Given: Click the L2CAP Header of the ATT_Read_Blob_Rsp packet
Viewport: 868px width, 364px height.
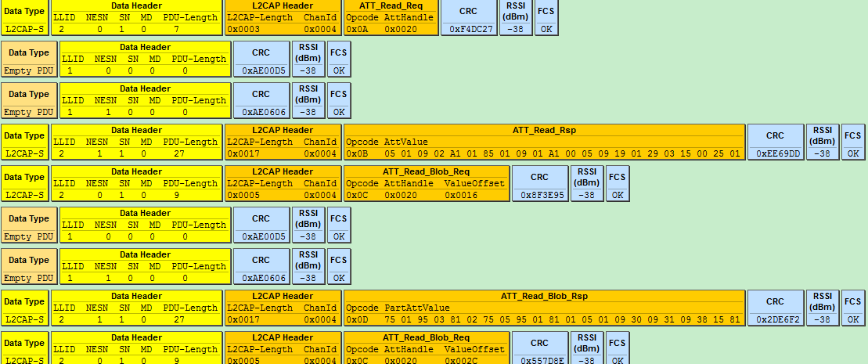Looking at the screenshot, I should click(283, 308).
